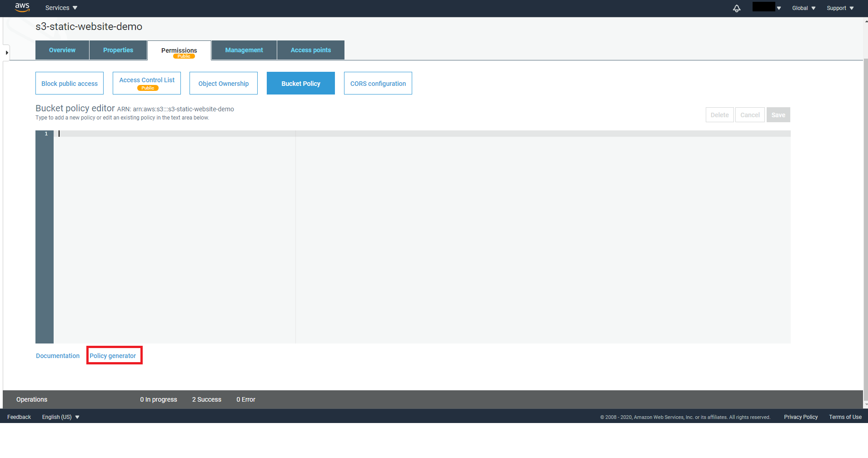Click the Feedback link in footer
868x458 pixels.
(19, 417)
